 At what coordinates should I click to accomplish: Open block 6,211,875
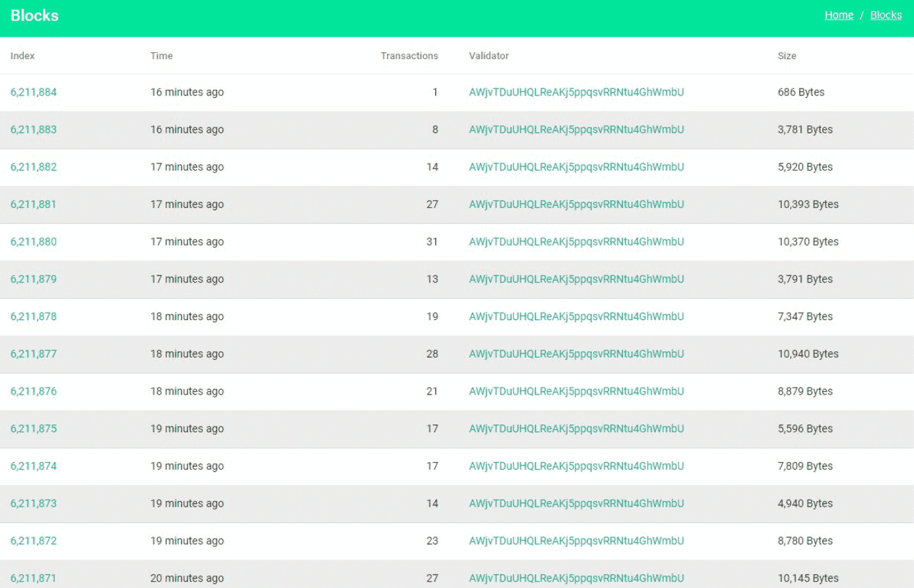[x=33, y=429]
